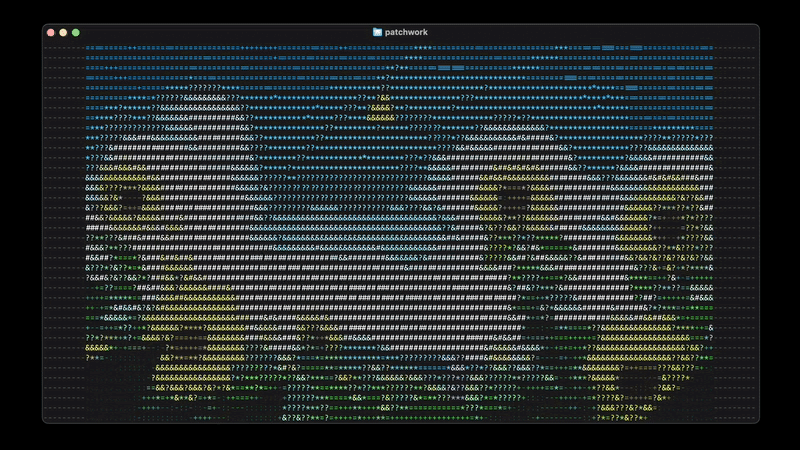800x450 pixels.
Task: Click empty title bar area right of title
Action: pos(600,32)
